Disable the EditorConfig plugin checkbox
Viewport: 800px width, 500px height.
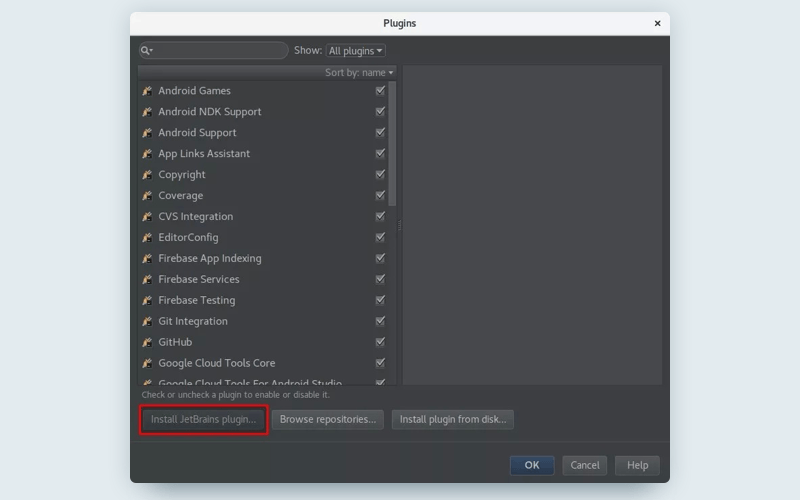(x=380, y=237)
